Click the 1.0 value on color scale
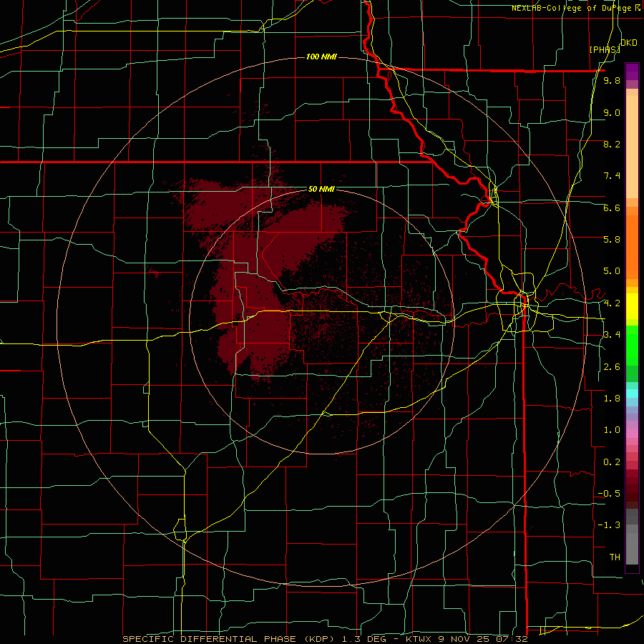644x644 pixels. pyautogui.click(x=612, y=430)
